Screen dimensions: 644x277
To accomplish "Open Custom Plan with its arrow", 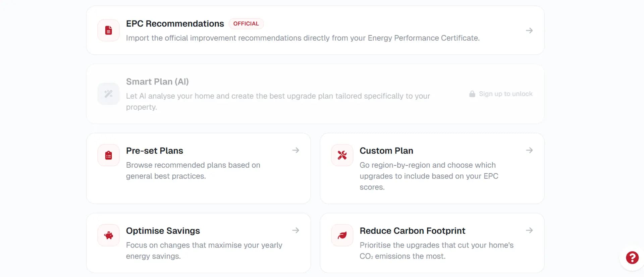I will coord(529,150).
